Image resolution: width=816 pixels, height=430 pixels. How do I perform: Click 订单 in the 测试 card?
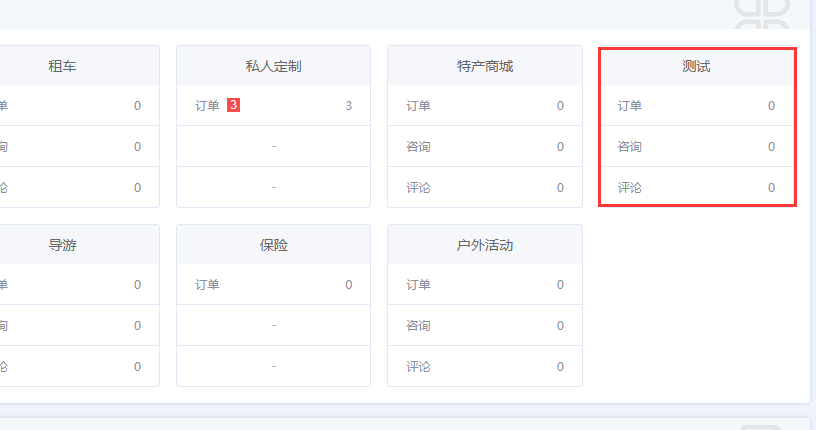coord(629,105)
